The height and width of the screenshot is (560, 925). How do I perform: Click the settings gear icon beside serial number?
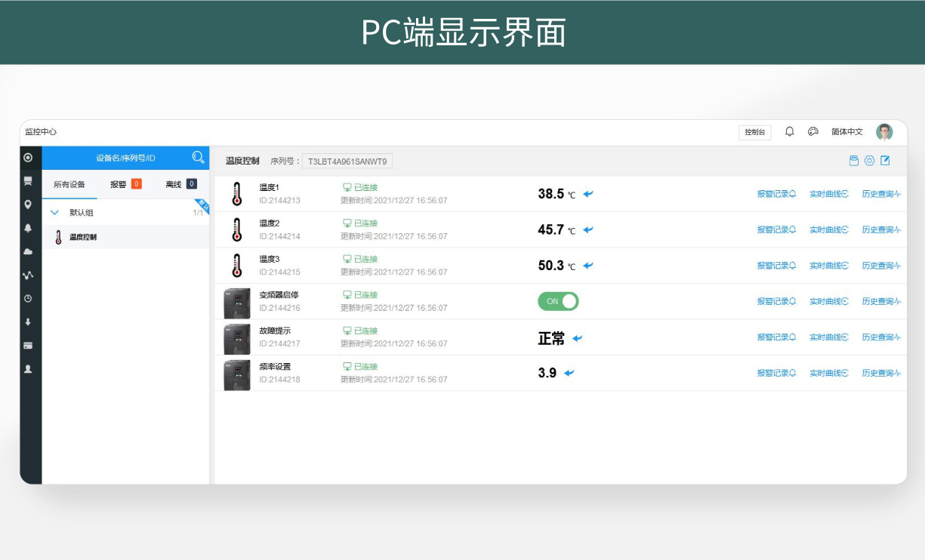(x=869, y=161)
